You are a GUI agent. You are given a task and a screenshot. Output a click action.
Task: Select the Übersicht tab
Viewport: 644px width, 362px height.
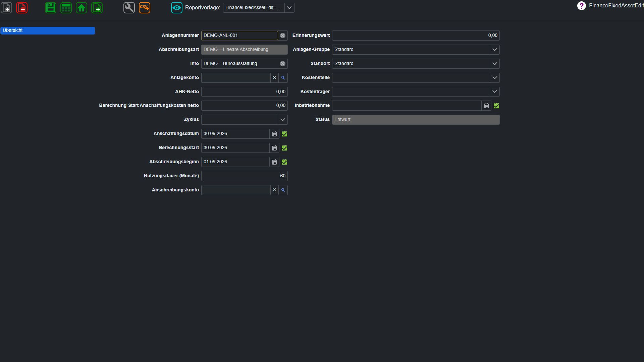tap(48, 31)
